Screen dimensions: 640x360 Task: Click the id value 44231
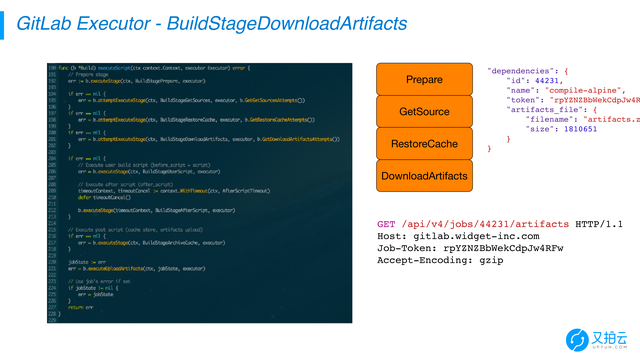pyautogui.click(x=547, y=81)
